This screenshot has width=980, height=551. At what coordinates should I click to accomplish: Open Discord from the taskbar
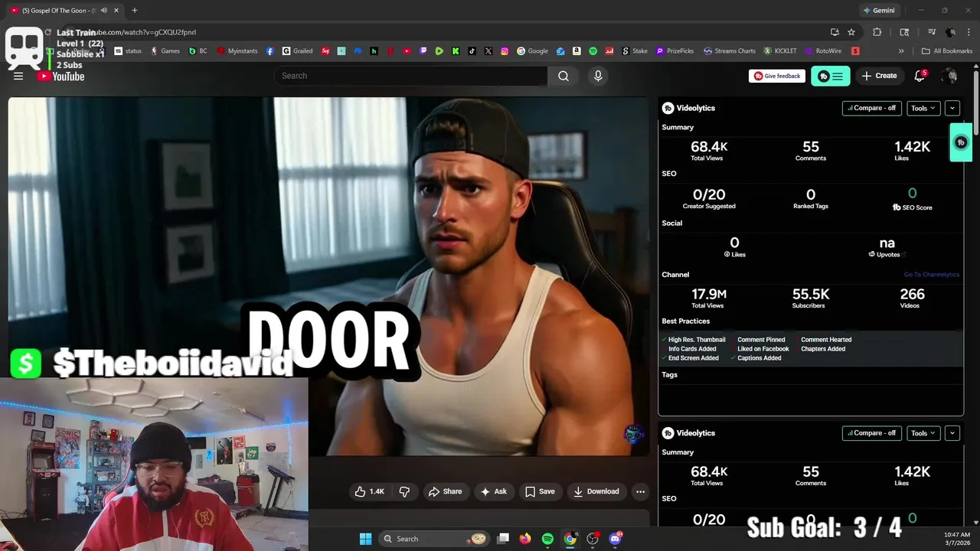(615, 539)
